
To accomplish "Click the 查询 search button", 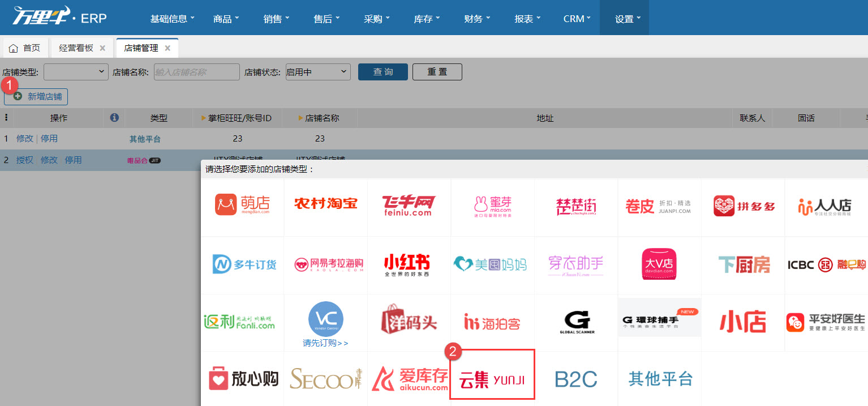I will tap(383, 71).
